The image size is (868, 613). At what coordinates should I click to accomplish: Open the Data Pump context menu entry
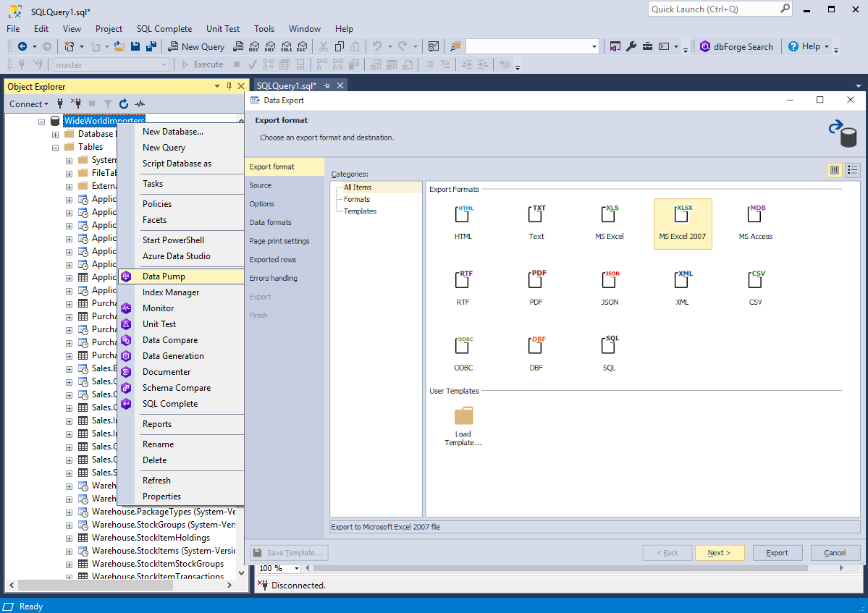pyautogui.click(x=164, y=276)
